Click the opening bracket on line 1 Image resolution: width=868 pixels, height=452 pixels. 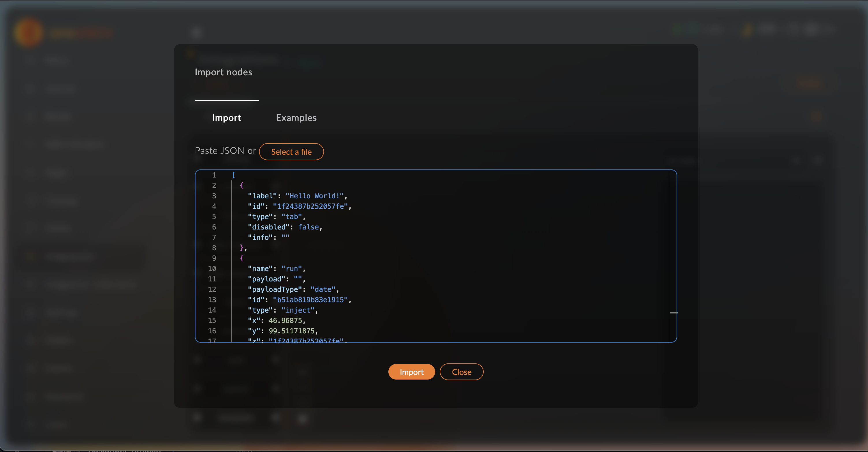coord(234,175)
